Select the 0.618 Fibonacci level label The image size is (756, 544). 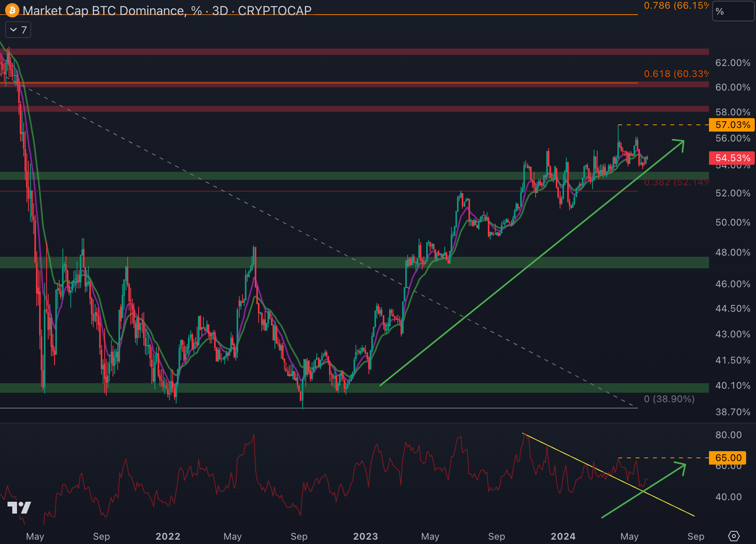pyautogui.click(x=676, y=74)
